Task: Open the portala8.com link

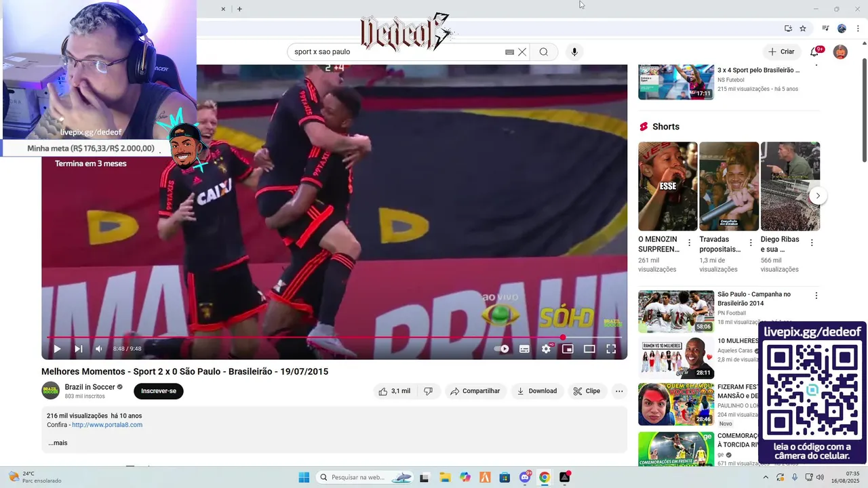Action: (x=107, y=425)
